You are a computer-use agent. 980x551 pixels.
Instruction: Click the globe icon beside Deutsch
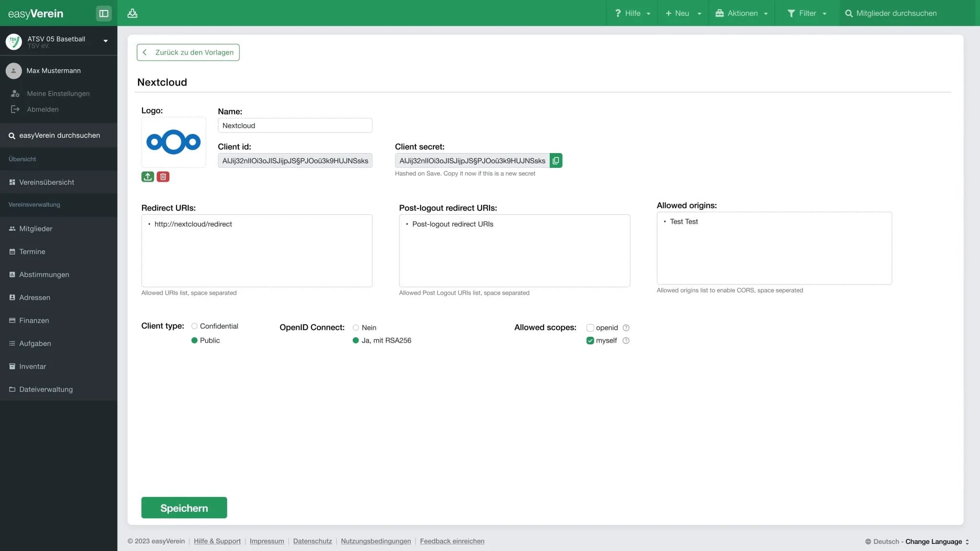pos(868,541)
